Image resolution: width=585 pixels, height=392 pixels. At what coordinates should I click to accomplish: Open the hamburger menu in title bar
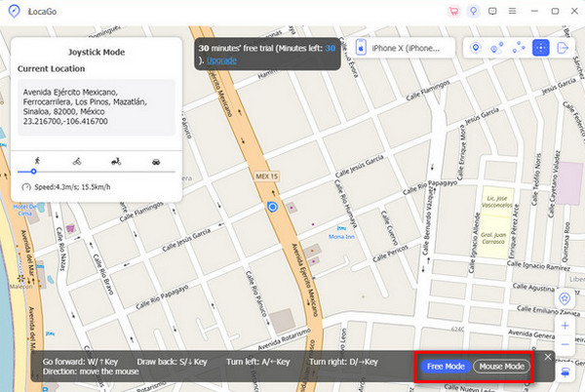pos(513,11)
